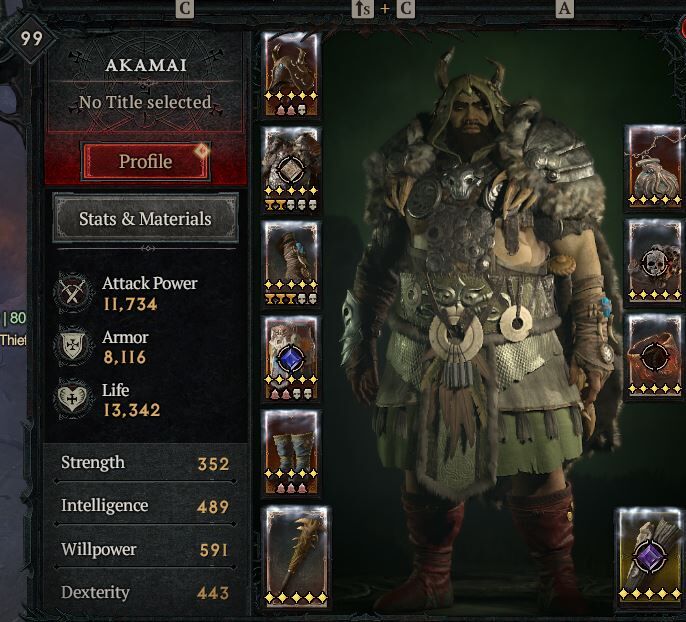
Task: Open the totem offhand slot with purple gem
Action: pyautogui.click(x=651, y=556)
